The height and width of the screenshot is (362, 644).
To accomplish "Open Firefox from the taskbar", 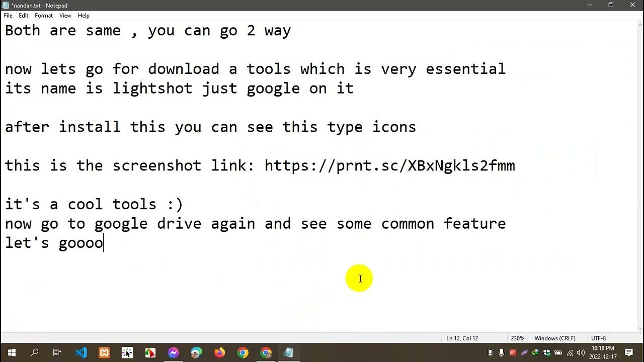I will [x=219, y=353].
